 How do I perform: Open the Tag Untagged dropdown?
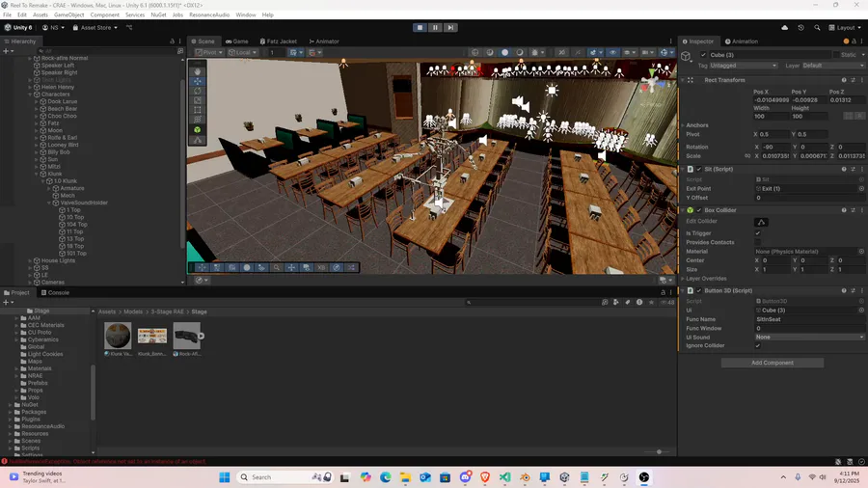pyautogui.click(x=743, y=66)
